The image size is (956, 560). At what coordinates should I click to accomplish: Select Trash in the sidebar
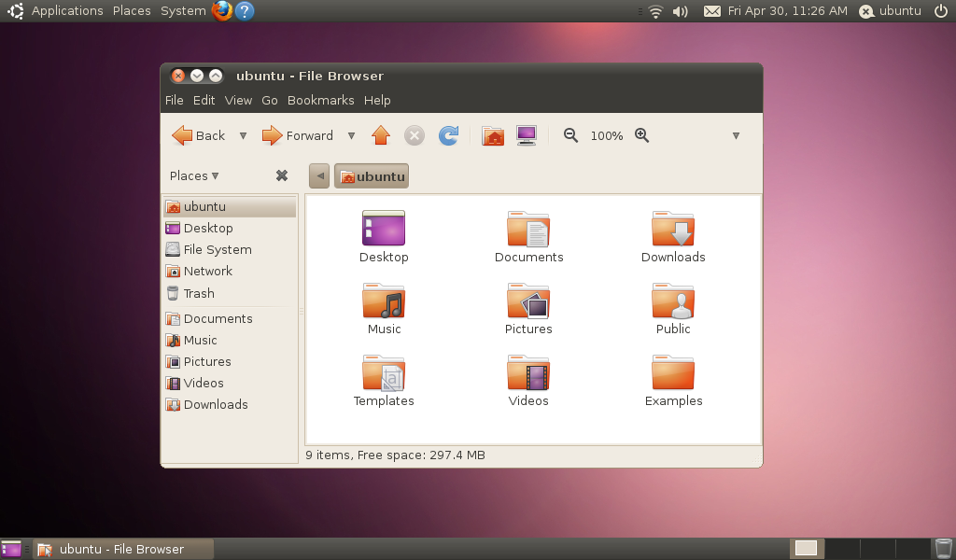click(199, 293)
